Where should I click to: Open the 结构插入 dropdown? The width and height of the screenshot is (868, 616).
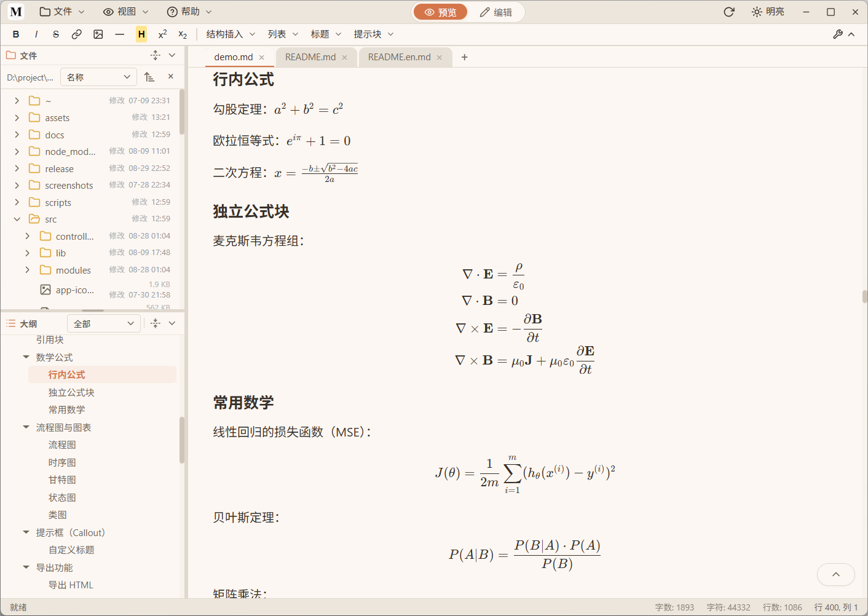pyautogui.click(x=231, y=34)
